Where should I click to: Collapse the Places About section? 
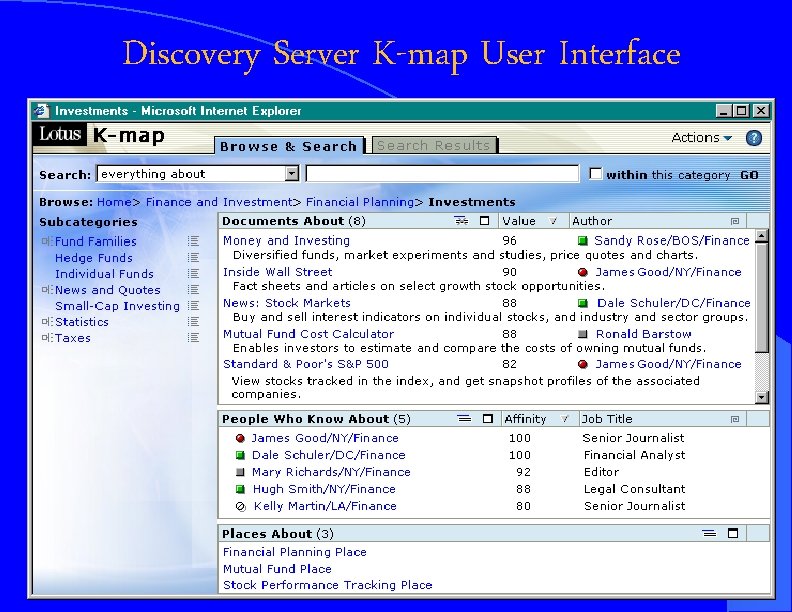[709, 533]
